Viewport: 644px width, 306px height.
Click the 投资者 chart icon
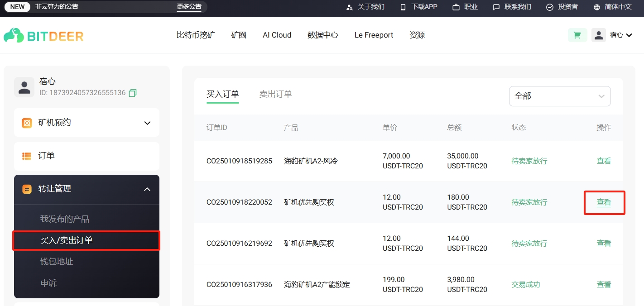[550, 7]
